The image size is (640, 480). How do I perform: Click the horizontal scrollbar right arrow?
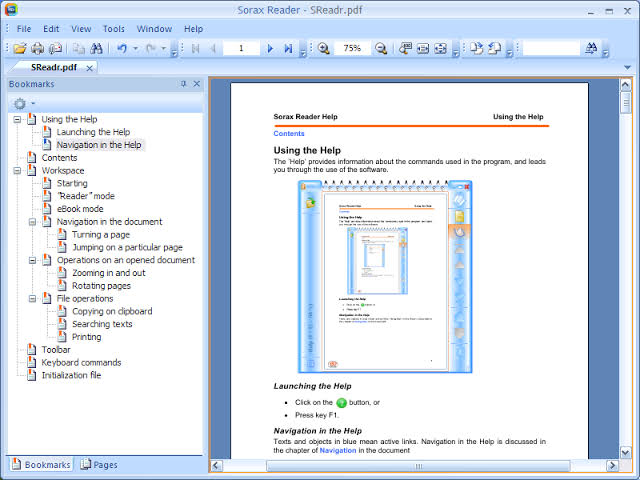612,466
